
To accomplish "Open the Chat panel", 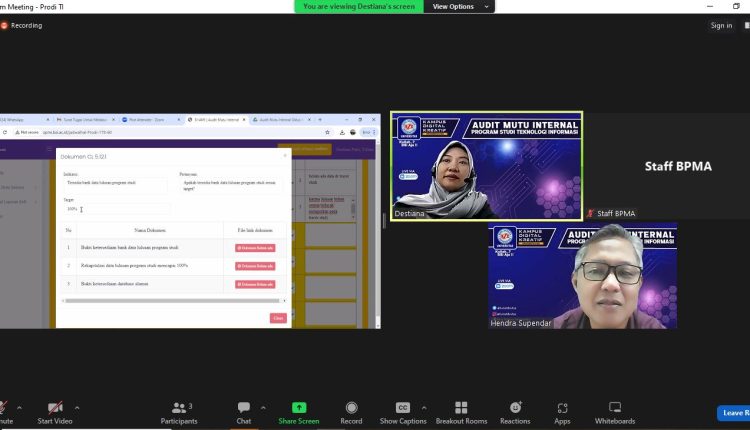I will click(x=243, y=413).
